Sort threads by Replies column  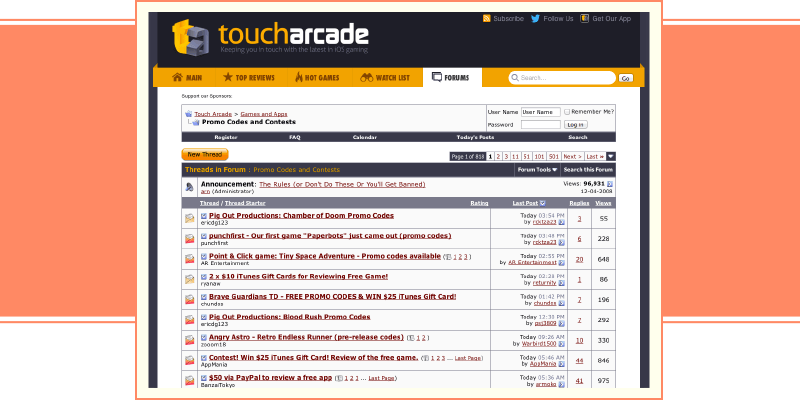pyautogui.click(x=579, y=203)
